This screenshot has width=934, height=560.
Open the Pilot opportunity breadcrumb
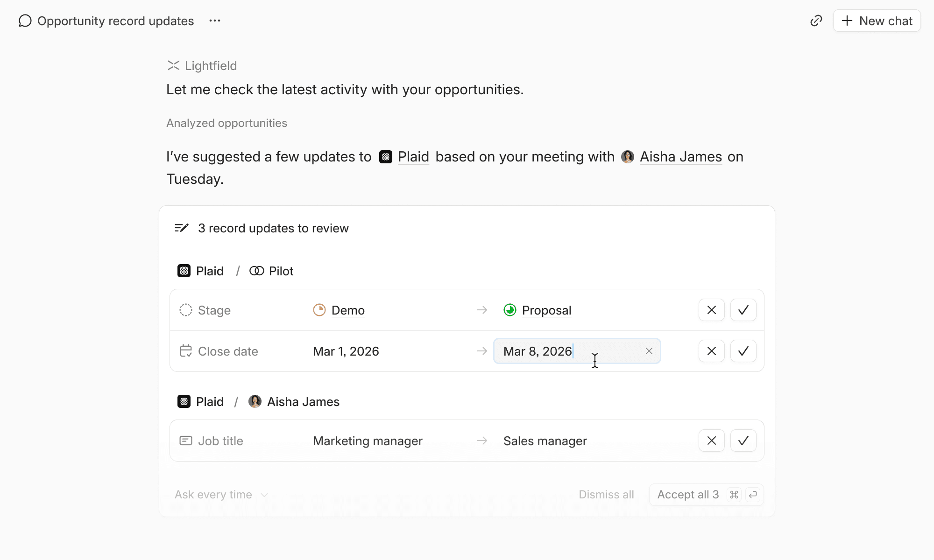coord(281,271)
